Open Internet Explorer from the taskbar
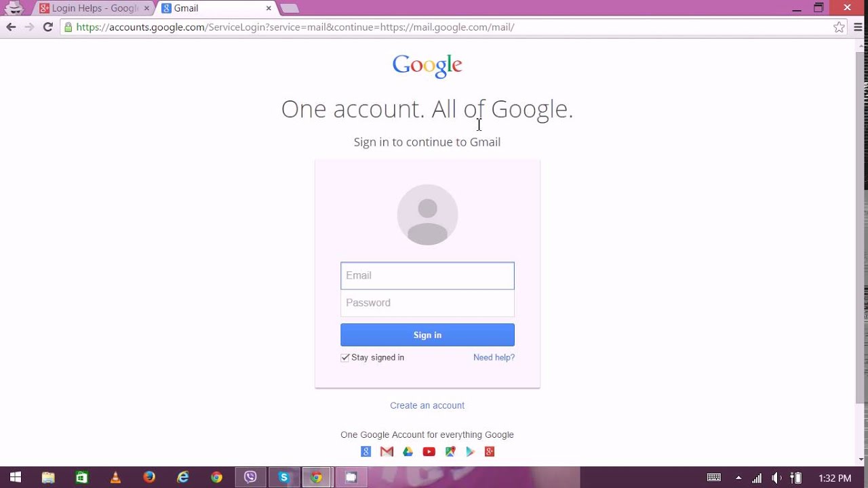The width and height of the screenshot is (868, 488). [183, 477]
